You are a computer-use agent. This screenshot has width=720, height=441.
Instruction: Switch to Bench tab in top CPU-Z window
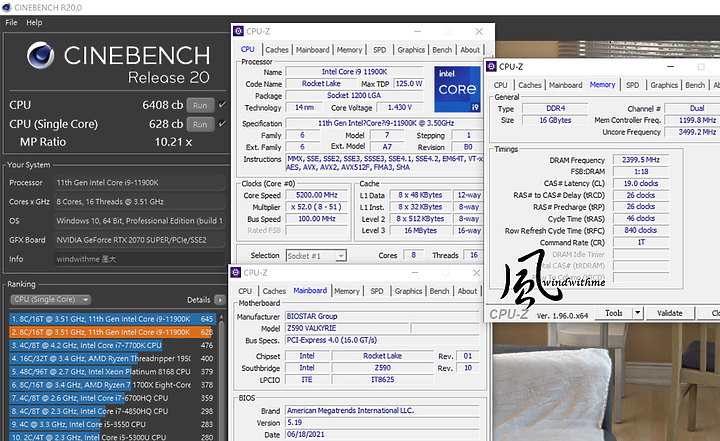[x=442, y=50]
